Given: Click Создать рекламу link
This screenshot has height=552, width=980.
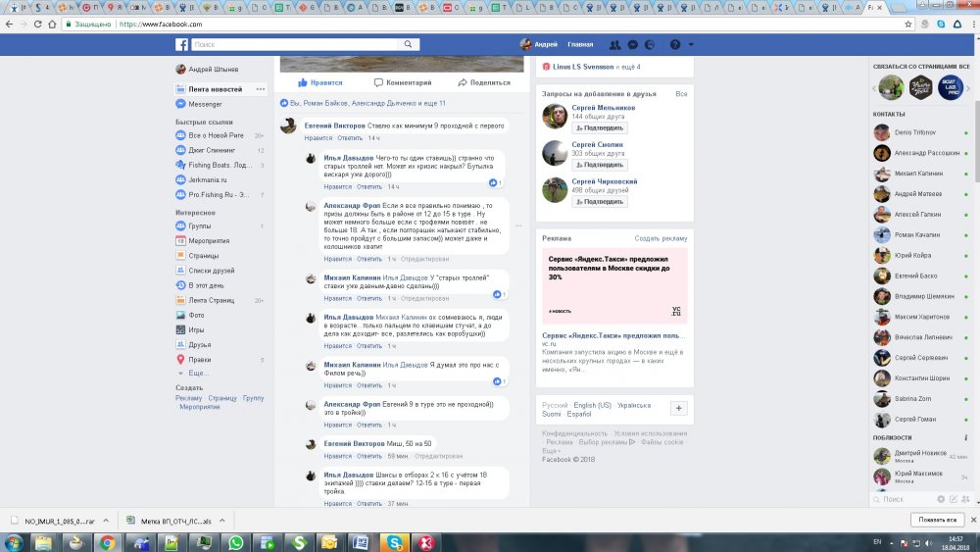Looking at the screenshot, I should click(661, 238).
